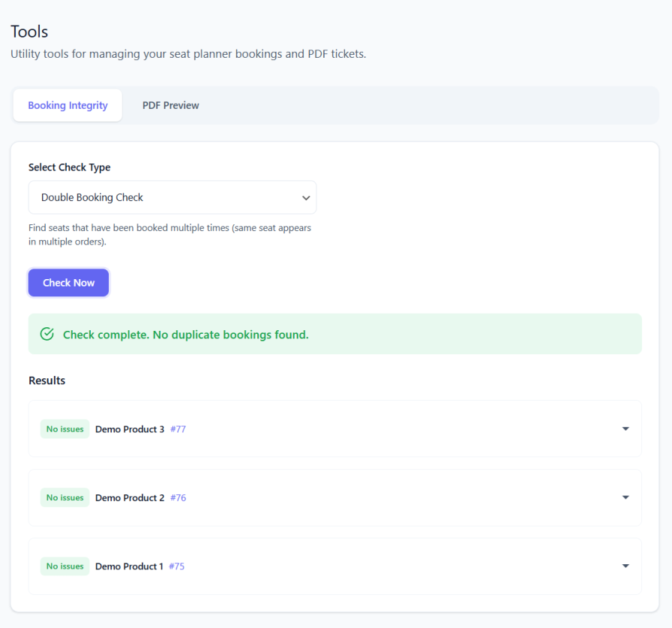672x628 pixels.
Task: Expand the Demo Product 3 result arrow
Action: click(625, 429)
